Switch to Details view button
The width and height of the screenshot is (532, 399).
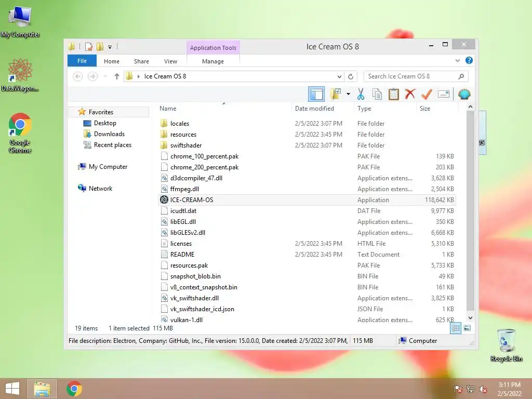coord(456,328)
